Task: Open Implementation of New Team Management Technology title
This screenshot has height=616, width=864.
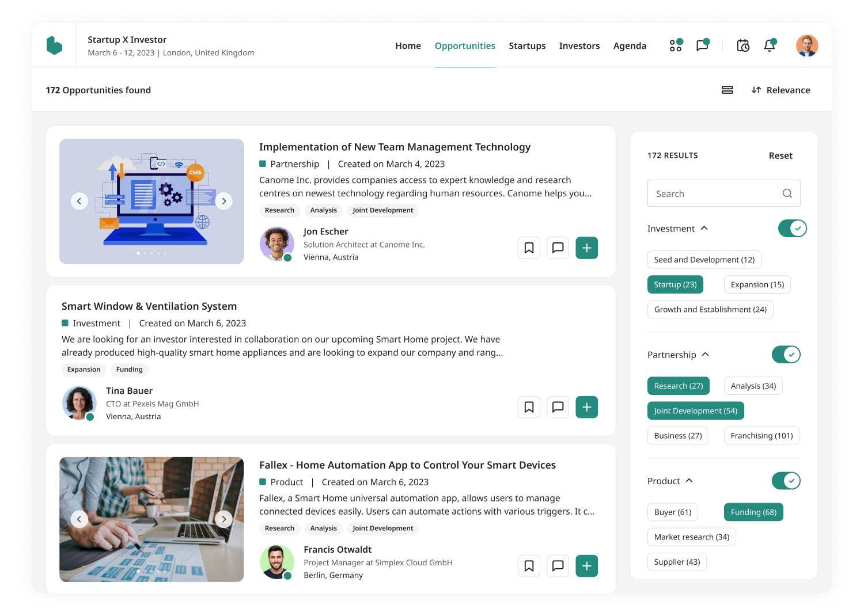Action: point(395,147)
